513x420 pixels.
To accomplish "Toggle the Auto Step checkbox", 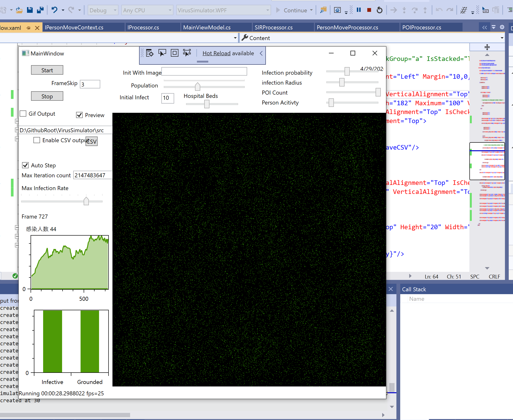I will [25, 165].
